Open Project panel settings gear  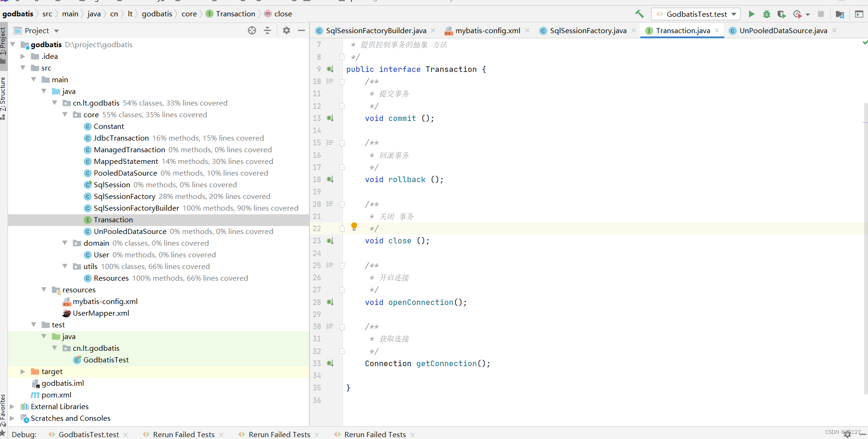pyautogui.click(x=287, y=30)
